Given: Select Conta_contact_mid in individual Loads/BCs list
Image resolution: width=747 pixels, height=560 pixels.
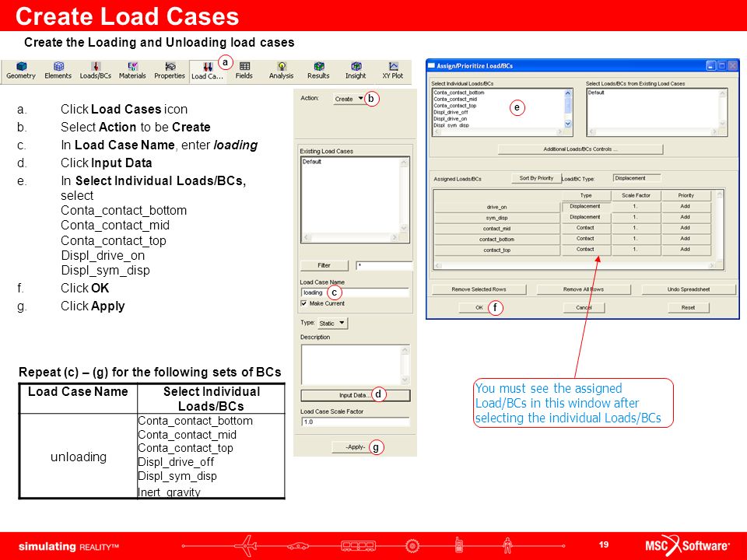Looking at the screenshot, I should coord(455,99).
